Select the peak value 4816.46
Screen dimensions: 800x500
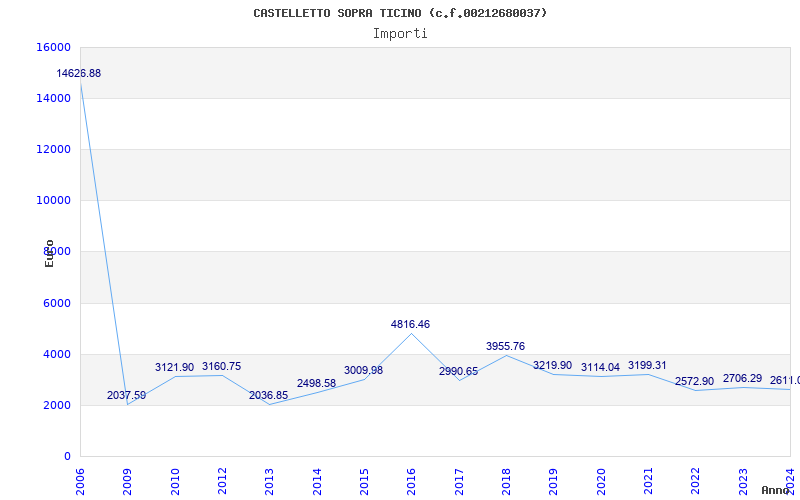[x=410, y=324]
